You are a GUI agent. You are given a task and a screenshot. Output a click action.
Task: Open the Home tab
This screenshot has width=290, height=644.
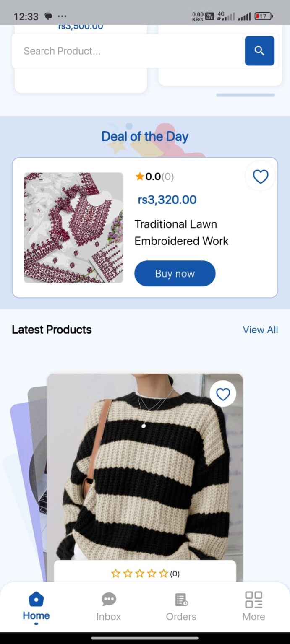click(36, 606)
